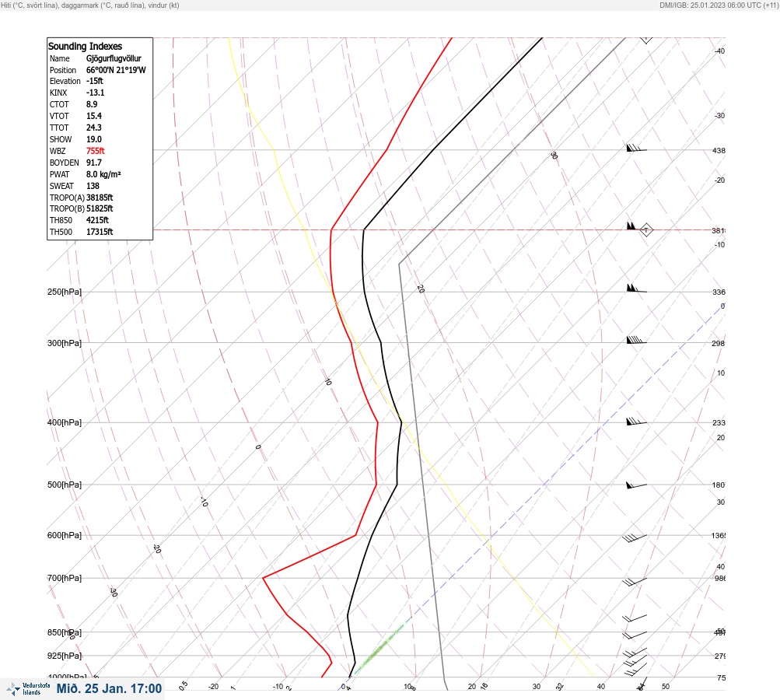Click the 500[hPa] pressure label
This screenshot has width=780, height=700.
65,485
